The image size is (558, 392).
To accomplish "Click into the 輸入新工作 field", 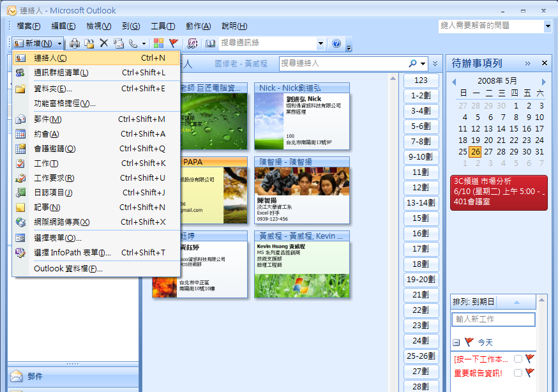I will (494, 319).
